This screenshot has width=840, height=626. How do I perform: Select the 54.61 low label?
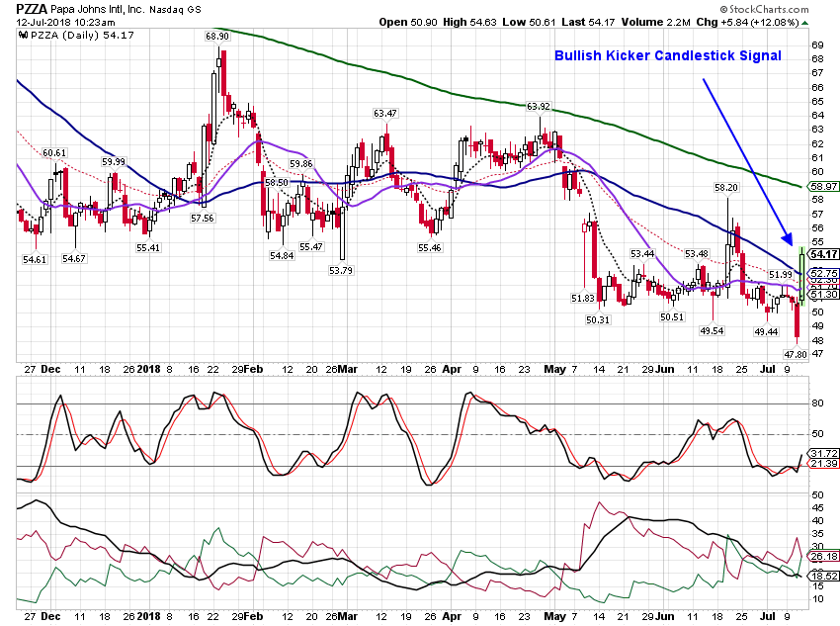pyautogui.click(x=35, y=259)
